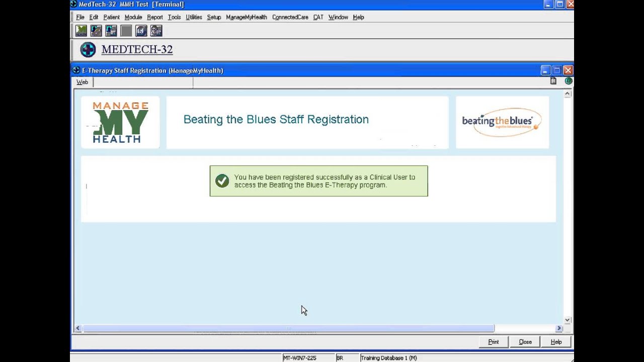Close the E-Therapy Staff Registration window

[568, 70]
